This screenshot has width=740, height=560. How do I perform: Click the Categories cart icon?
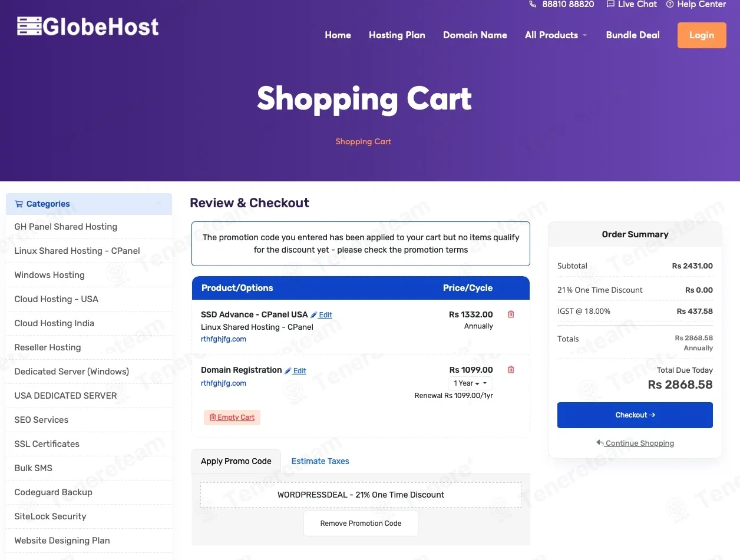[x=19, y=204]
